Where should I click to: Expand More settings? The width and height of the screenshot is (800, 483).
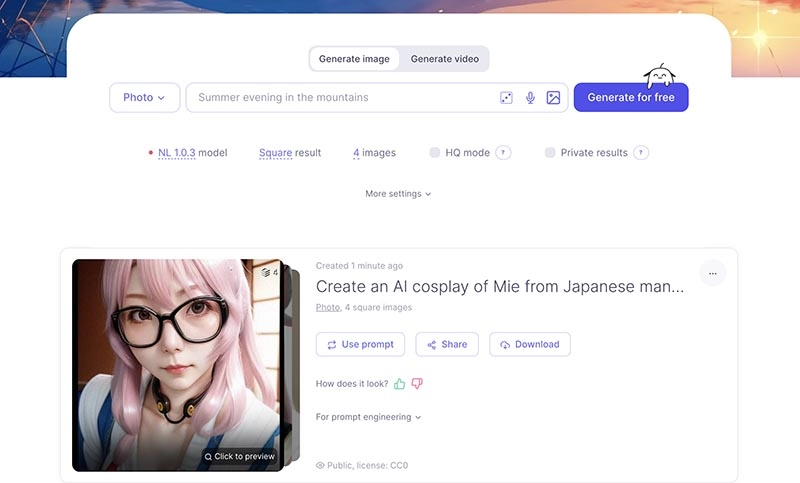tap(398, 194)
